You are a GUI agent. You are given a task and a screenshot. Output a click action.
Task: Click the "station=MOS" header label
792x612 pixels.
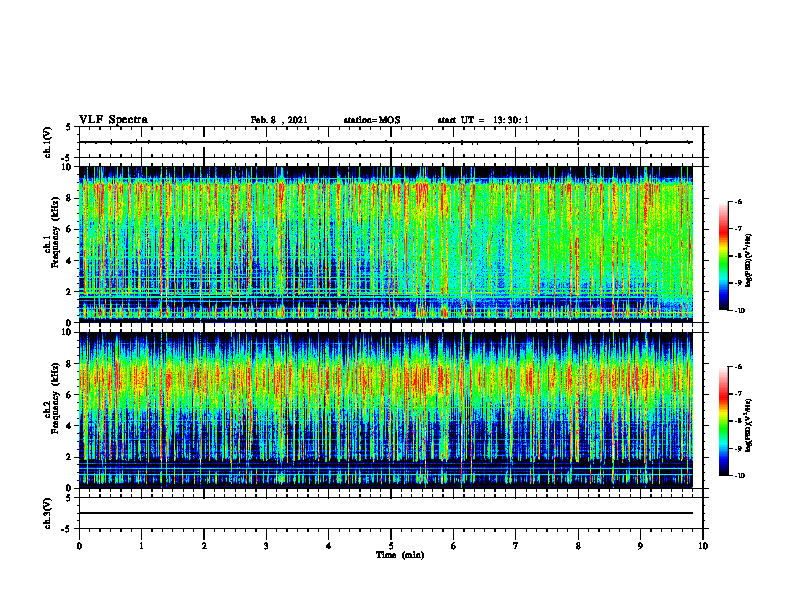(372, 120)
